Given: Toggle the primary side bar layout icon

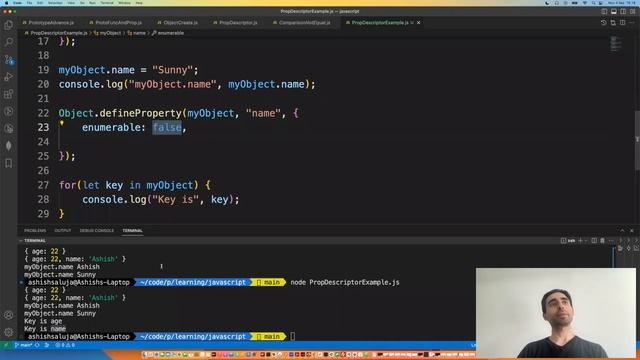Looking at the screenshot, I should pyautogui.click(x=604, y=11).
